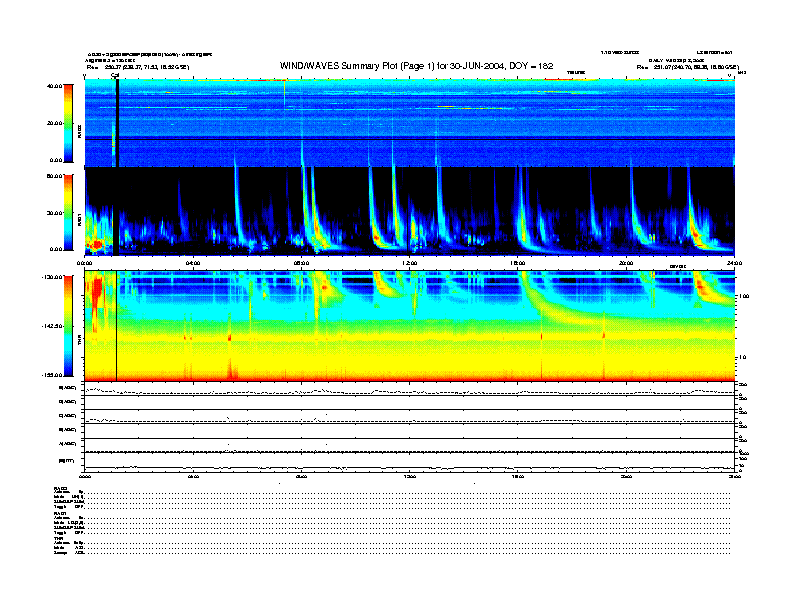Image resolution: width=792 pixels, height=612 pixels.
Task: Click the 24:00 time tick under middle spectrogram
Action: (732, 263)
